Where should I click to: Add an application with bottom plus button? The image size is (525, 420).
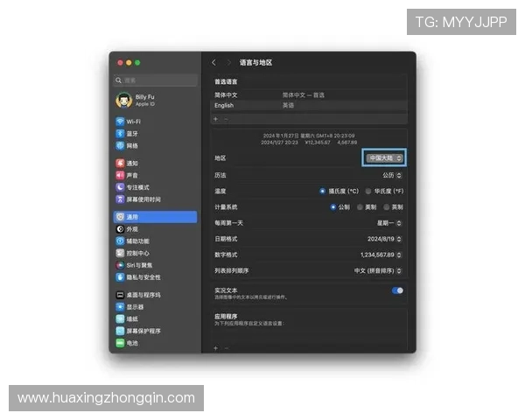click(215, 348)
